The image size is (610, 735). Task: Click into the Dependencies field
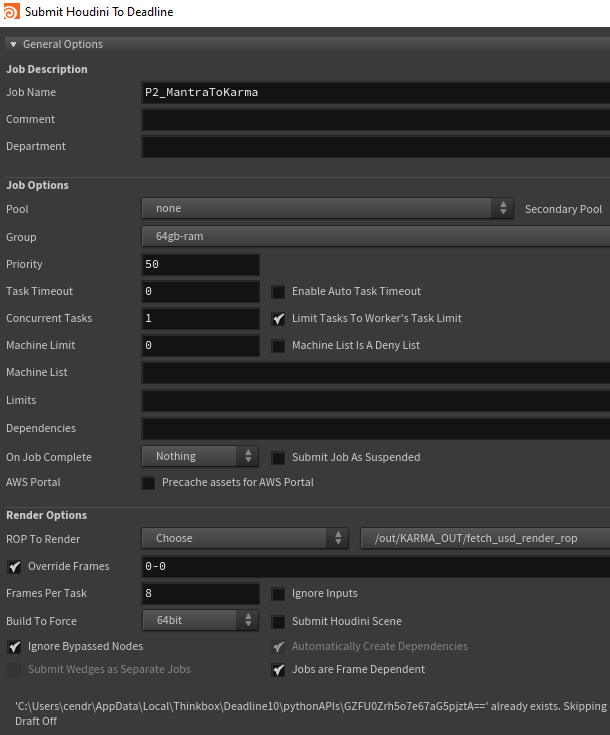[376, 429]
